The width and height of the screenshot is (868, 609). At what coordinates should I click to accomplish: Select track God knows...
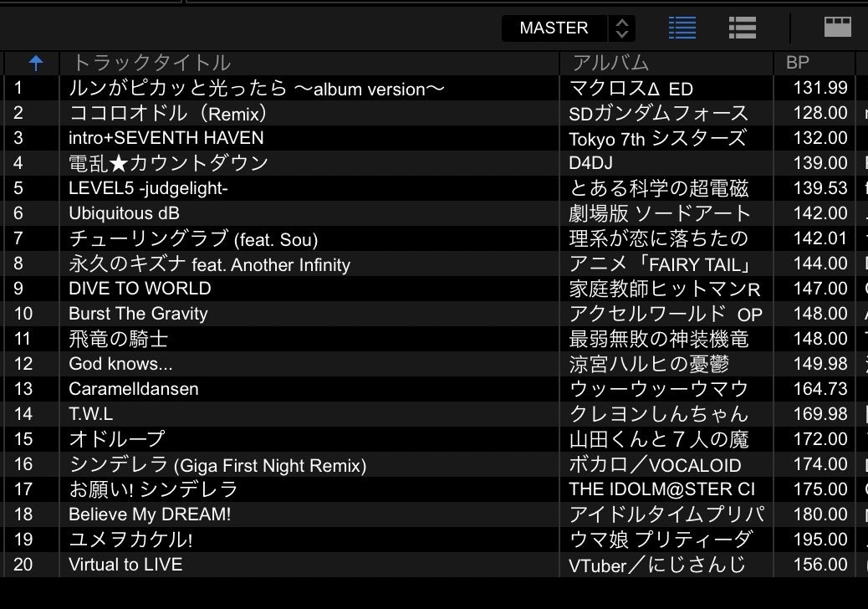[x=120, y=364]
